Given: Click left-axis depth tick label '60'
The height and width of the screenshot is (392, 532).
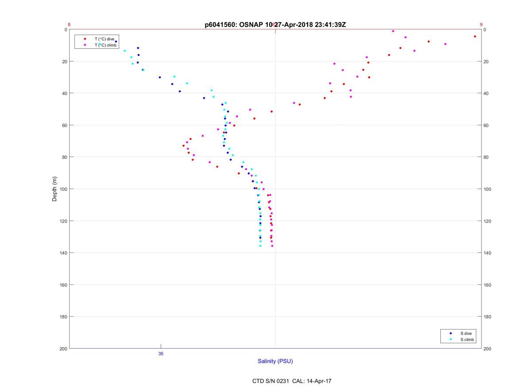Looking at the screenshot, I should tap(64, 125).
